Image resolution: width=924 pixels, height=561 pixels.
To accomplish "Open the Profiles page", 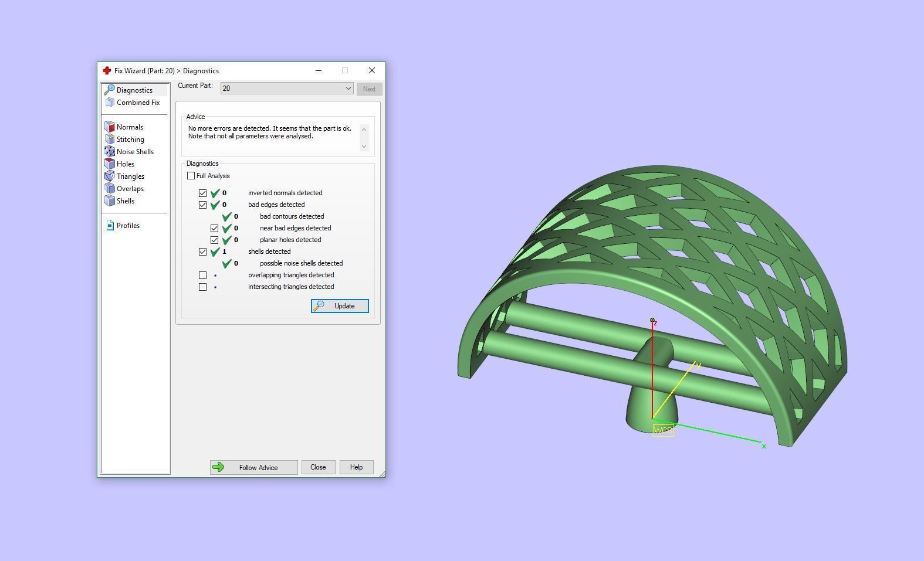I will click(x=128, y=226).
